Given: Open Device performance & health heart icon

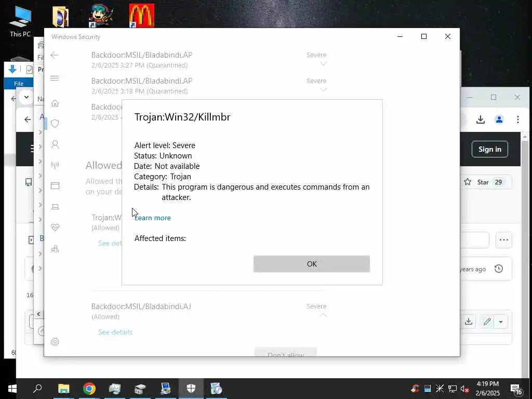Looking at the screenshot, I should pyautogui.click(x=55, y=228).
